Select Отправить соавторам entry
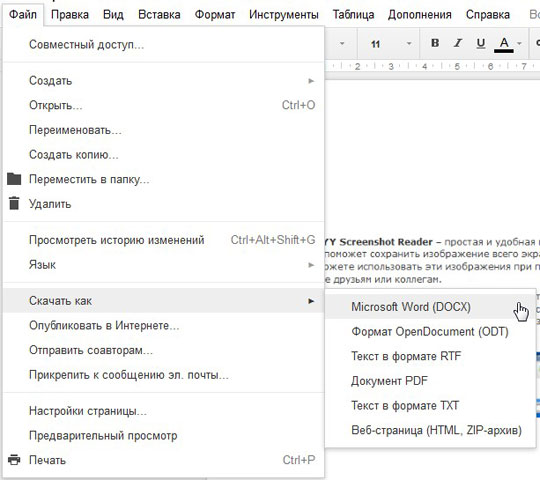Viewport: 540px width, 480px height. [x=164, y=350]
